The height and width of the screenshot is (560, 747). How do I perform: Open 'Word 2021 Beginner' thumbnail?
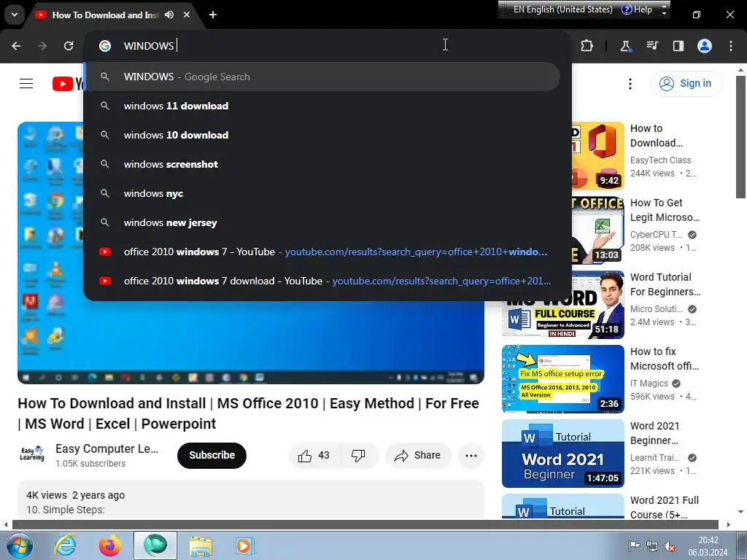pyautogui.click(x=562, y=454)
